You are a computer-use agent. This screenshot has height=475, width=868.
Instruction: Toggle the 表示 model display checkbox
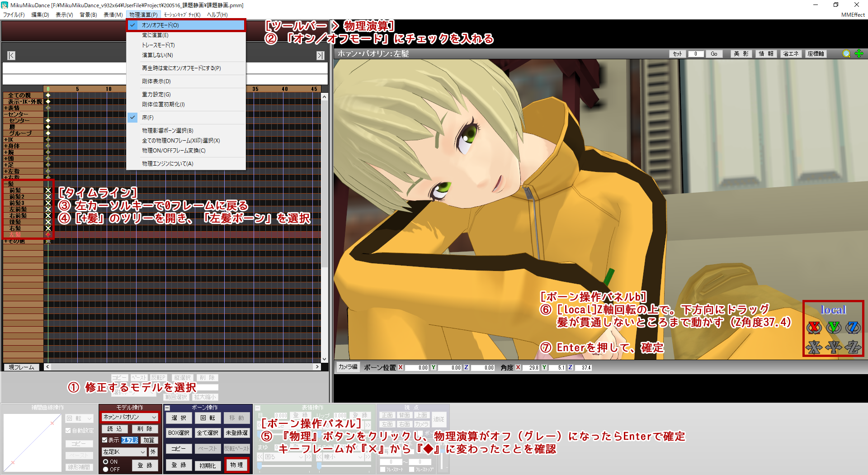pyautogui.click(x=105, y=440)
